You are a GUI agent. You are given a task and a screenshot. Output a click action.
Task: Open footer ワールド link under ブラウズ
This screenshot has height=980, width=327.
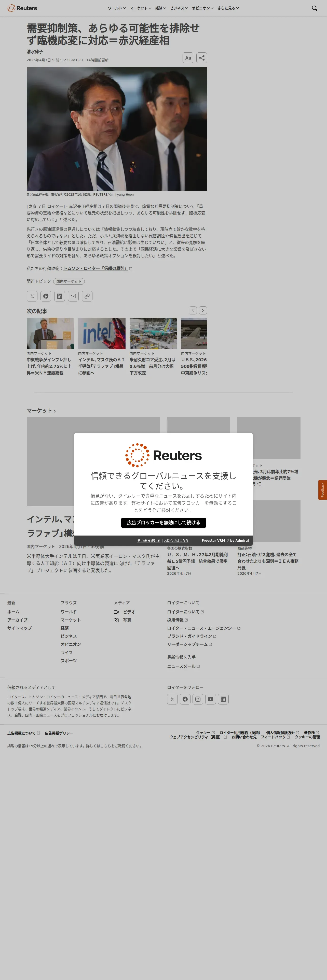69,612
